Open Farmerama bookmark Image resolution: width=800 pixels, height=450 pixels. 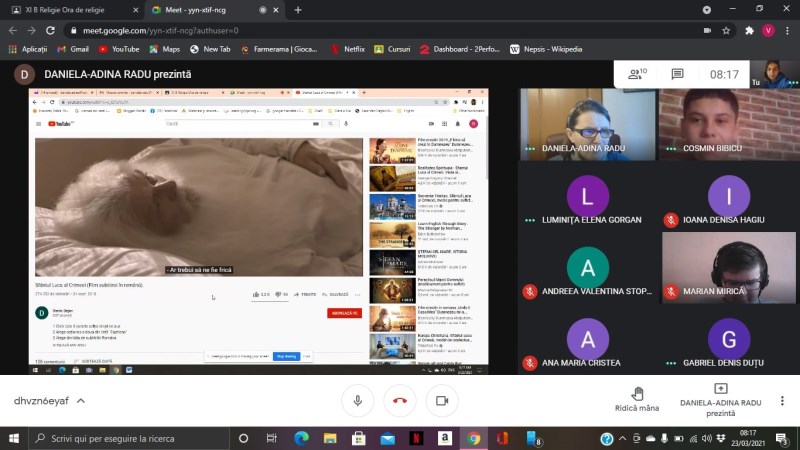tap(279, 49)
